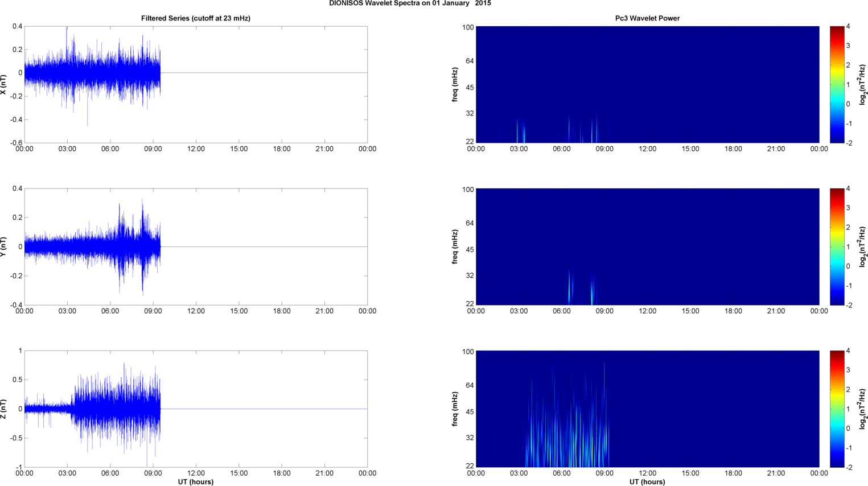Click the Z (nT) filtered series plot
This screenshot has width=868, height=486.
point(196,409)
